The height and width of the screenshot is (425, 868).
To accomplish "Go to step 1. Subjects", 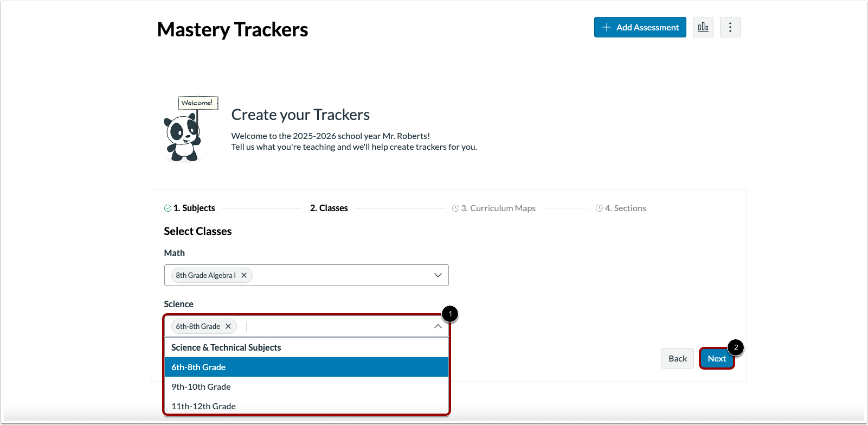I will [x=194, y=208].
